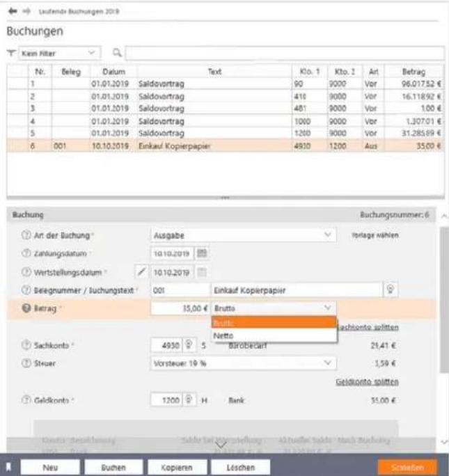Click the Sachkonto splitten link

click(x=368, y=327)
